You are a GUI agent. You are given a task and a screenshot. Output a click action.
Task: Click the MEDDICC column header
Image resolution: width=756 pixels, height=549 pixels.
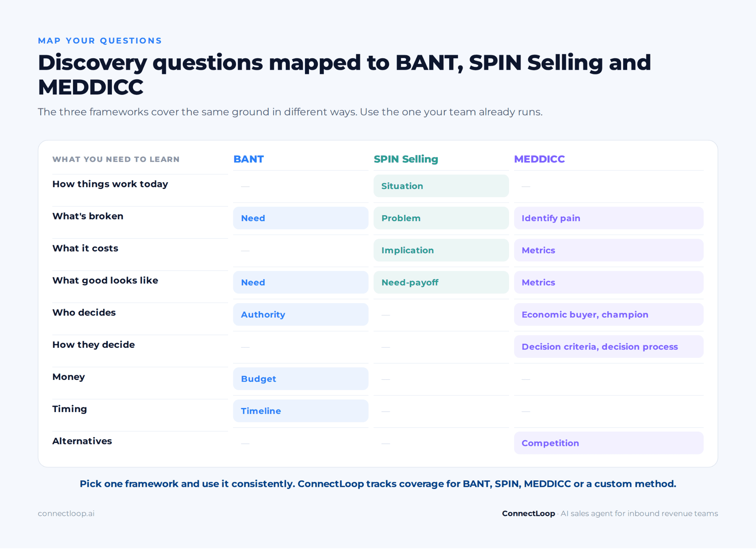point(539,159)
